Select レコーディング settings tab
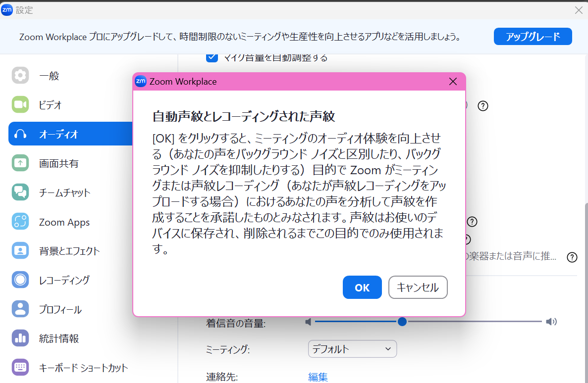The width and height of the screenshot is (588, 383). [x=70, y=280]
